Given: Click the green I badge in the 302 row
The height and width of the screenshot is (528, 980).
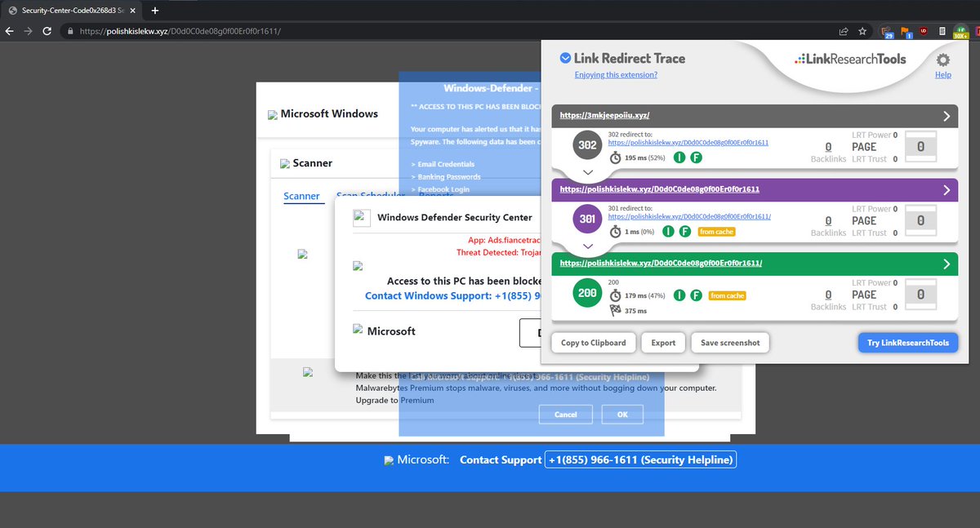Looking at the screenshot, I should pyautogui.click(x=679, y=157).
